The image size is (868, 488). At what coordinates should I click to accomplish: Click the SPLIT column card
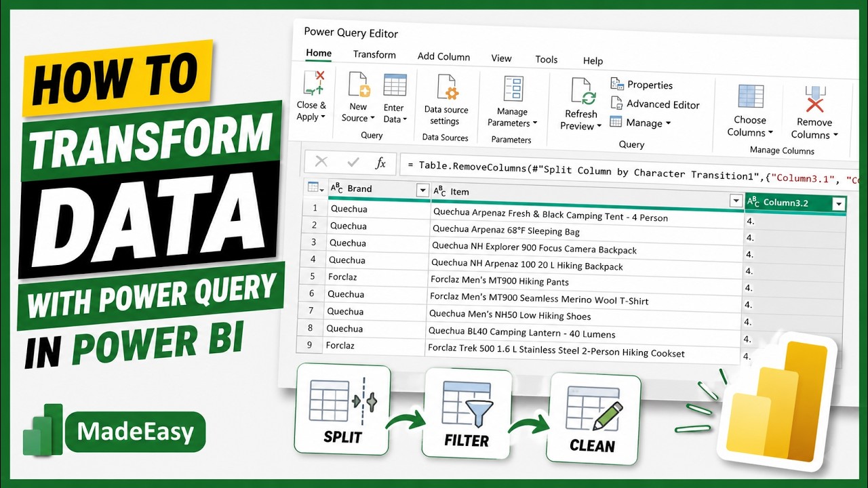tap(342, 409)
